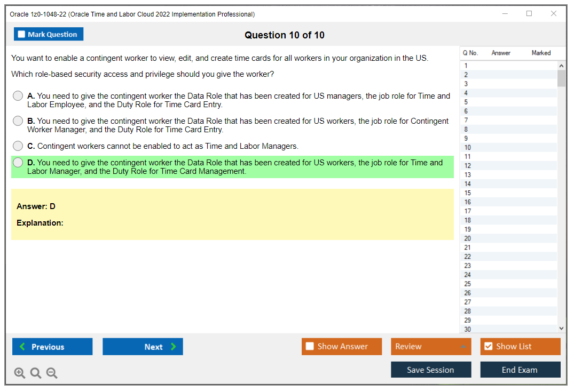Click the green back arrow on Previous
This screenshot has width=574, height=392.
[21, 346]
